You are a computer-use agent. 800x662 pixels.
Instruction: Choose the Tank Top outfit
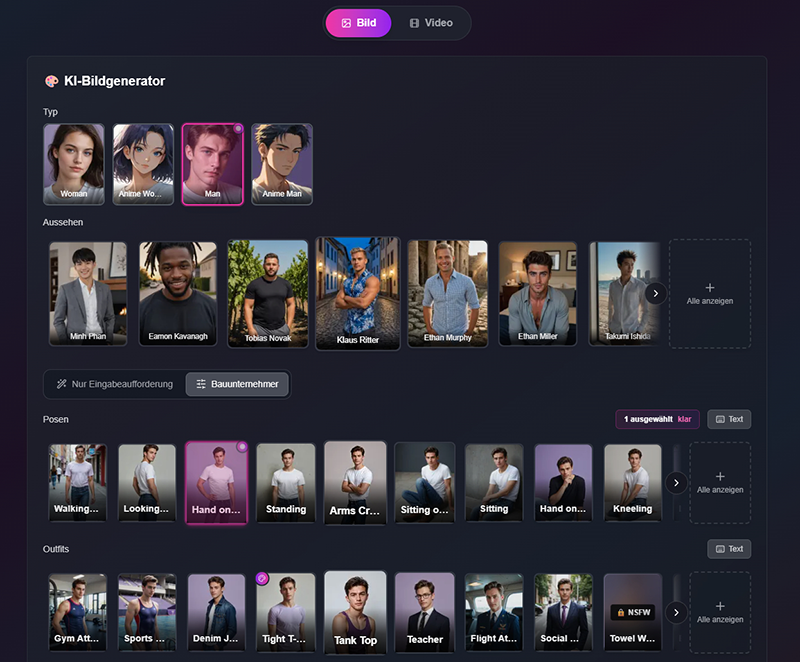(355, 612)
